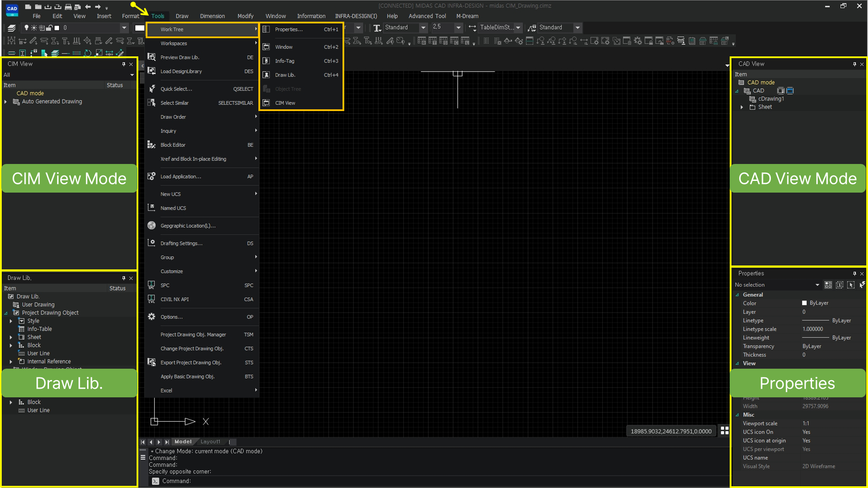Open the TableDimSt dimension style dropdown

pyautogui.click(x=518, y=28)
